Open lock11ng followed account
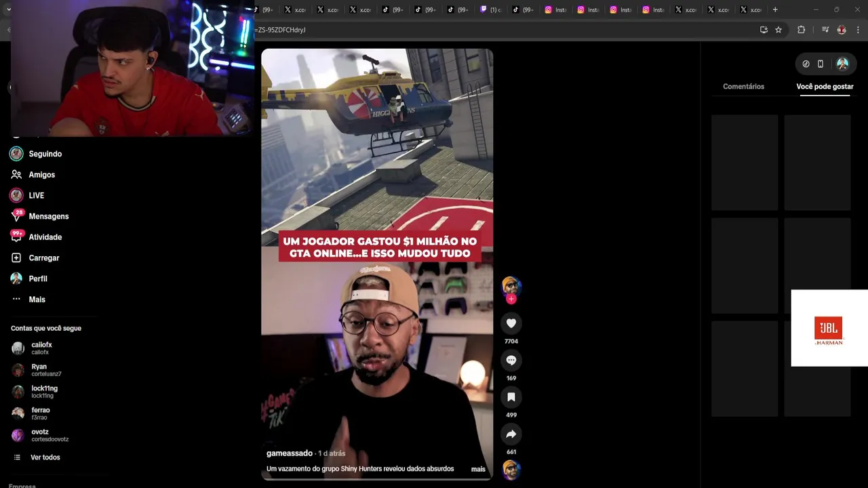The height and width of the screenshot is (488, 868). [x=35, y=392]
